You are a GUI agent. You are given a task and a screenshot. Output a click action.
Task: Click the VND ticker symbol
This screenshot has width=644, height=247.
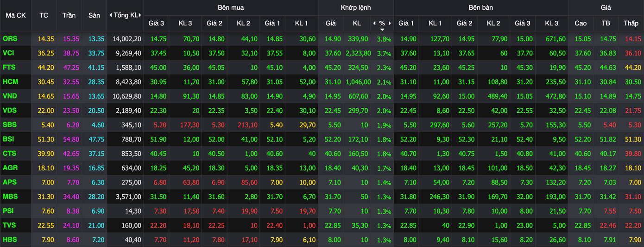(10, 96)
